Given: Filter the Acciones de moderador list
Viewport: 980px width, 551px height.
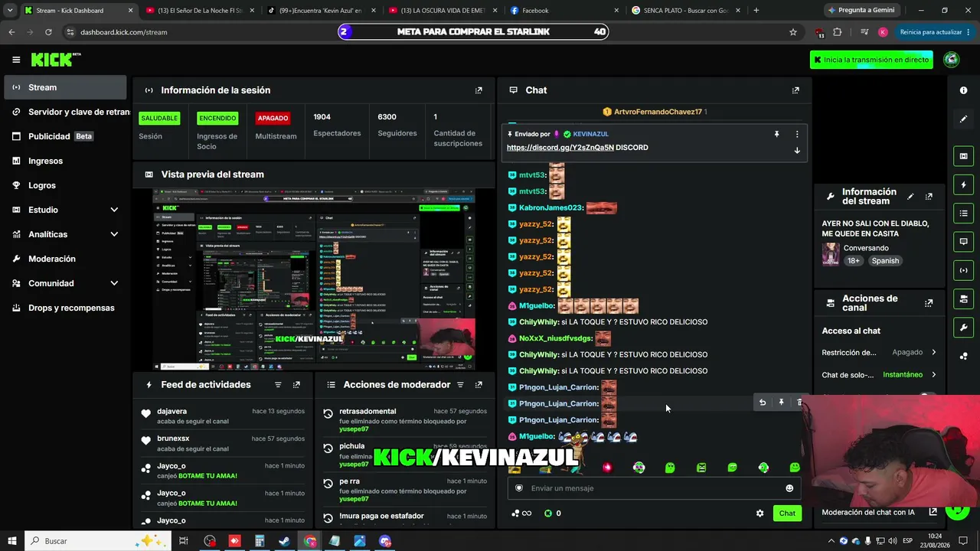Looking at the screenshot, I should click(x=460, y=385).
